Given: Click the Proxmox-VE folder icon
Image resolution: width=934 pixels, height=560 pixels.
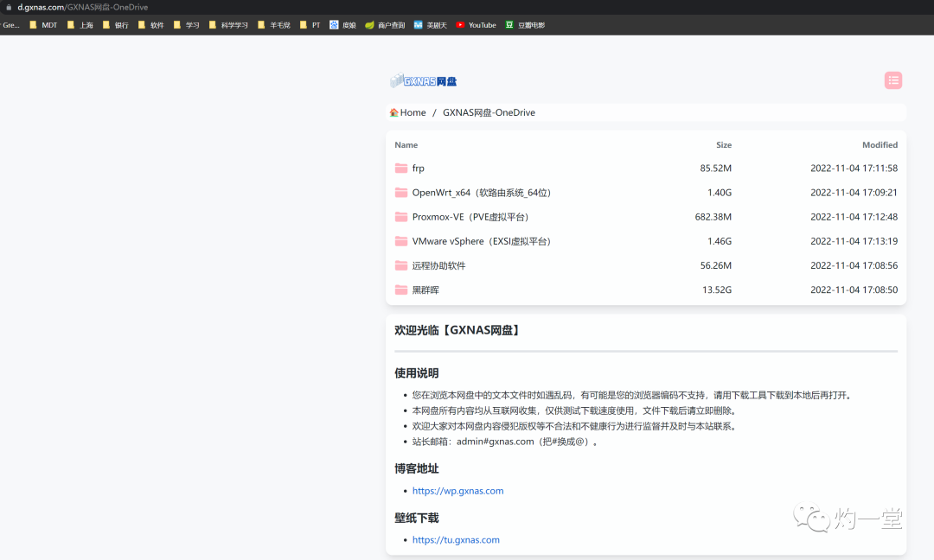Looking at the screenshot, I should click(x=401, y=217).
